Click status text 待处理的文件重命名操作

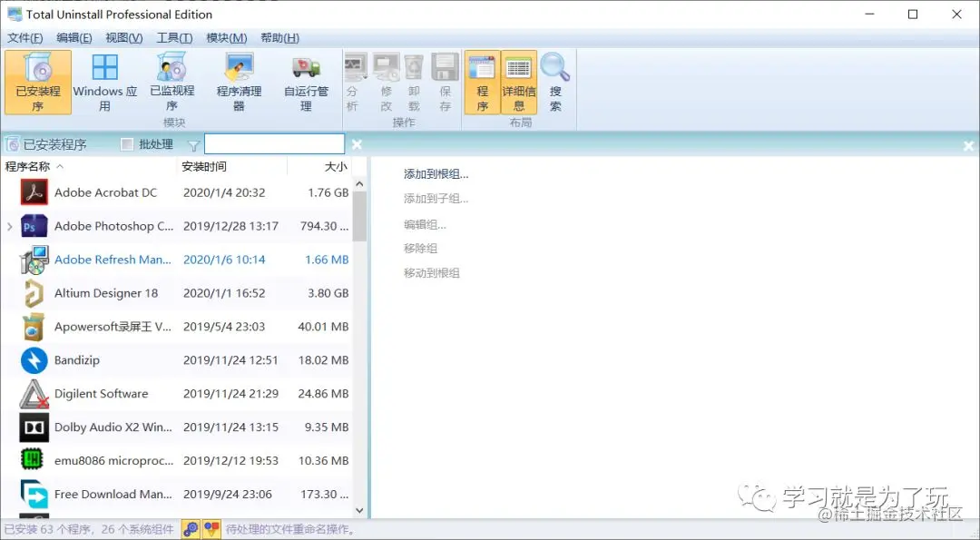[290, 529]
